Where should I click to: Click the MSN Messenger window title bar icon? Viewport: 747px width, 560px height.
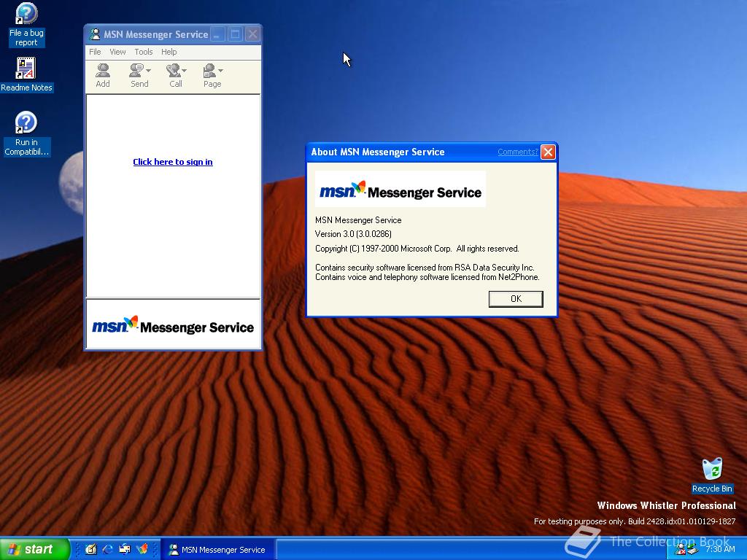click(x=95, y=34)
